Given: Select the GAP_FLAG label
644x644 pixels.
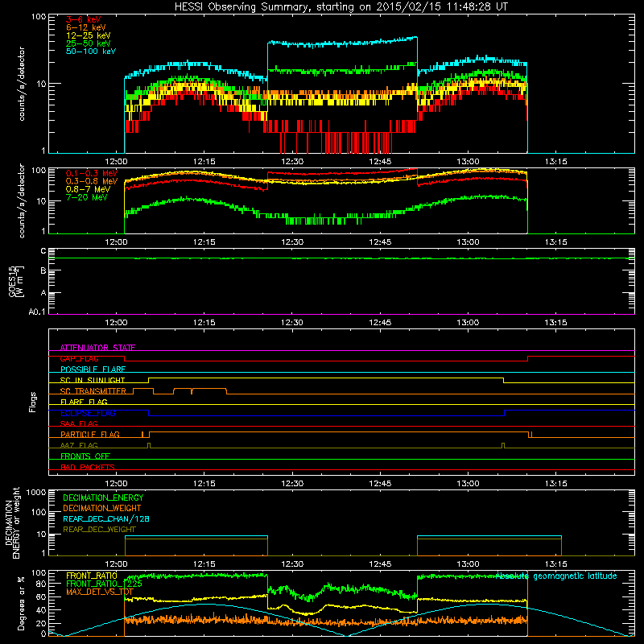Looking at the screenshot, I should coord(79,358).
